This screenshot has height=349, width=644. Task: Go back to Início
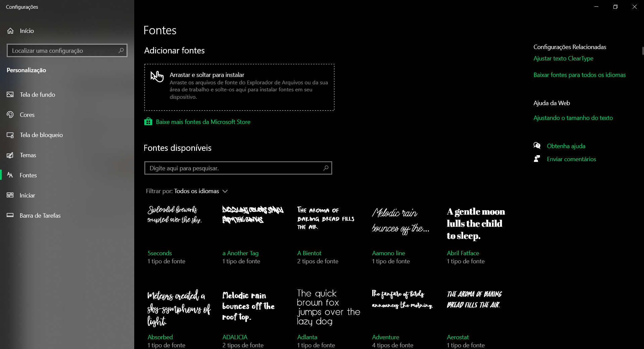pyautogui.click(x=67, y=31)
